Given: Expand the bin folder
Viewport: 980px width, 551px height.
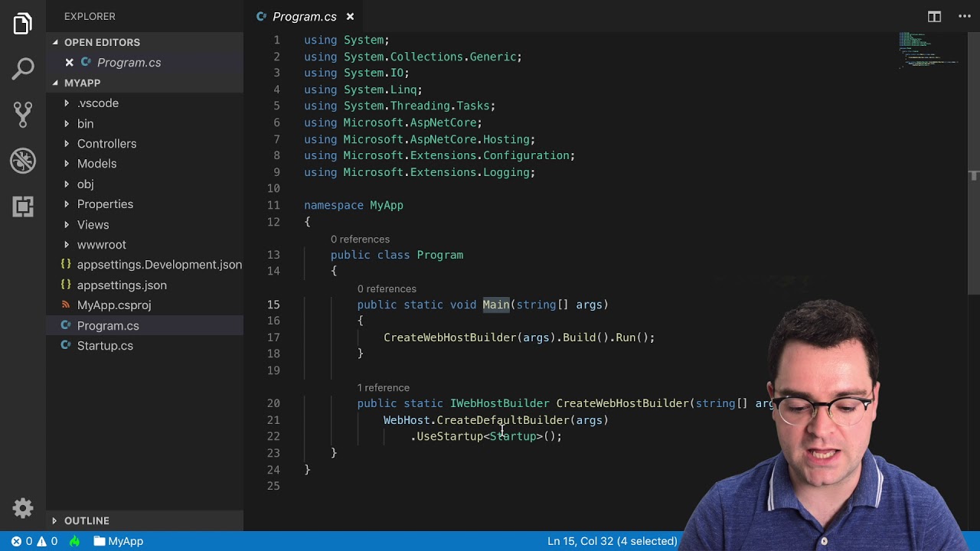Looking at the screenshot, I should [145, 123].
